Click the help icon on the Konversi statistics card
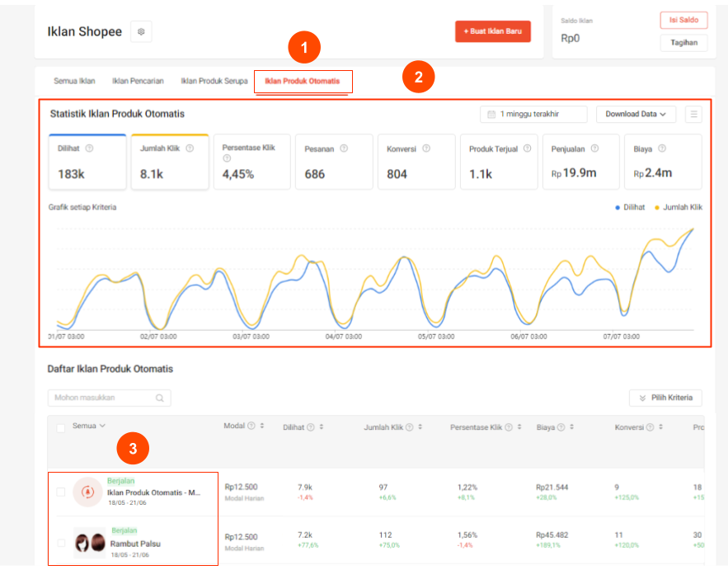This screenshot has width=728, height=570. (426, 148)
